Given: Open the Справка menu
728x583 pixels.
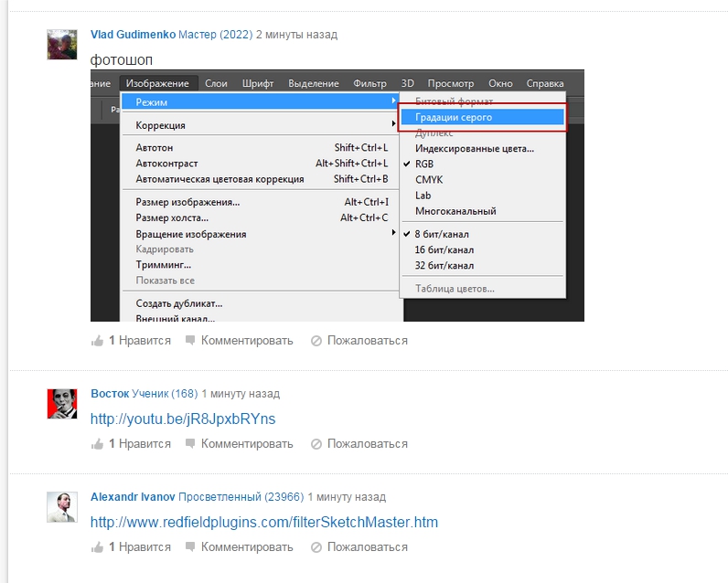Looking at the screenshot, I should (544, 83).
